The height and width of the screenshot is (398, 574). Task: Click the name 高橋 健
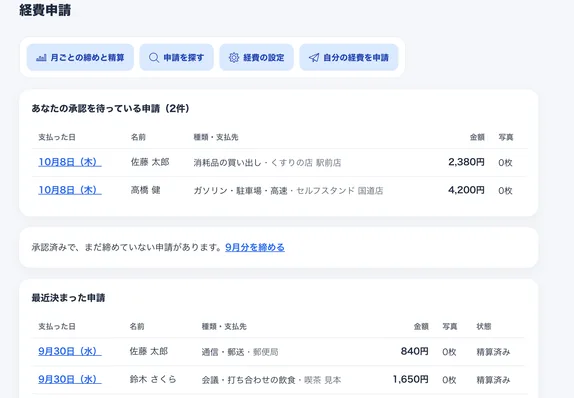click(x=145, y=190)
